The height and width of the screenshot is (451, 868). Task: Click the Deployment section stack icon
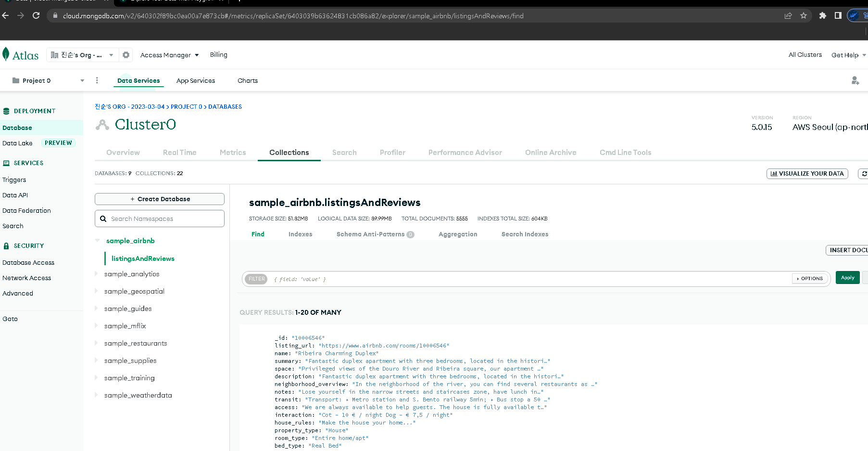6,111
